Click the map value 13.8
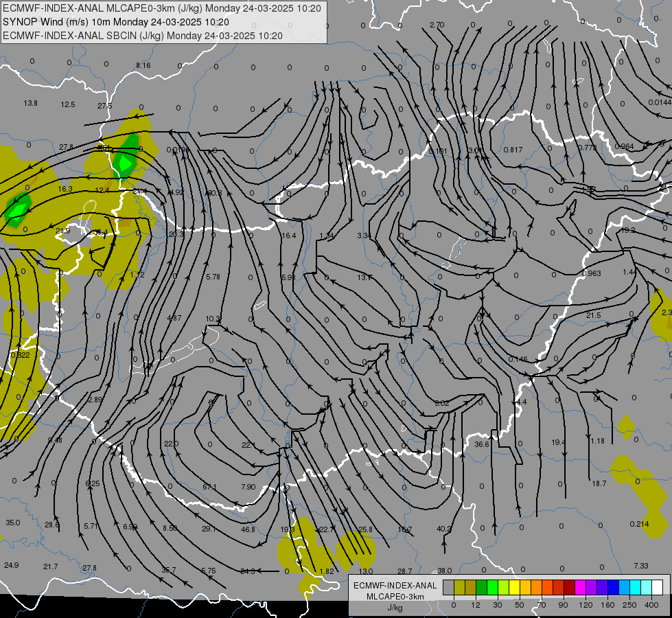The image size is (672, 618). pyautogui.click(x=30, y=103)
